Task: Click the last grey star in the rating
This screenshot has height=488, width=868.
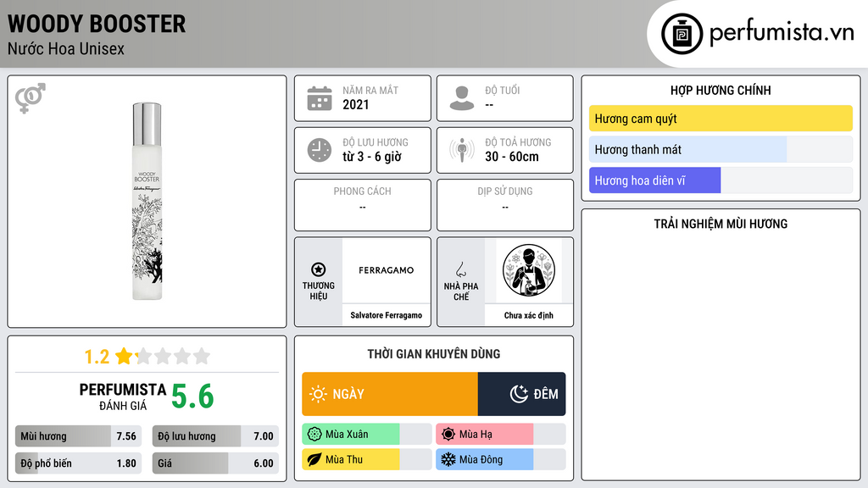Action: (202, 356)
